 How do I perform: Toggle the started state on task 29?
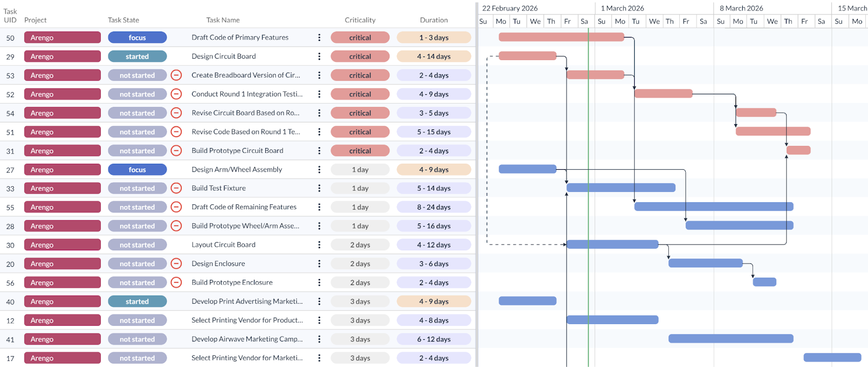137,56
